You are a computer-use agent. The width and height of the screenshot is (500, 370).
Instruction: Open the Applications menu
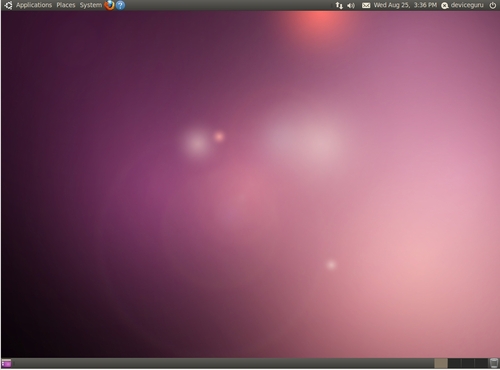tap(34, 5)
